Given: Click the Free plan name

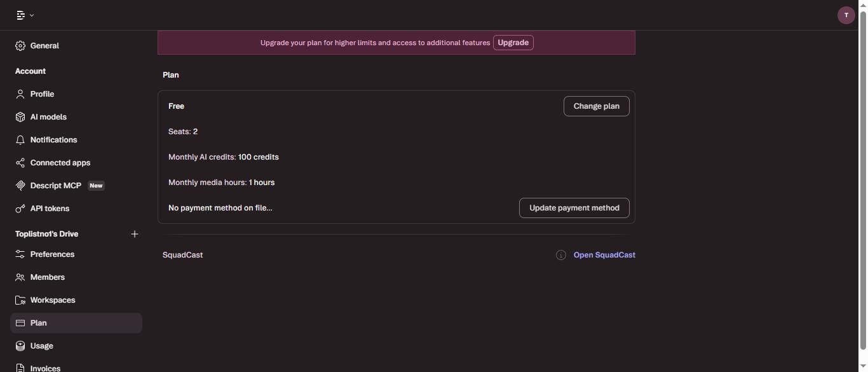Looking at the screenshot, I should point(176,106).
